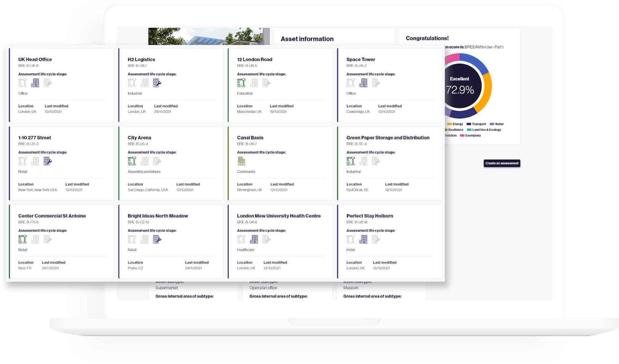This screenshot has height=364, width=619.
Task: Choose the refurbishment icon on Space Tower card
Action: pyautogui.click(x=376, y=83)
